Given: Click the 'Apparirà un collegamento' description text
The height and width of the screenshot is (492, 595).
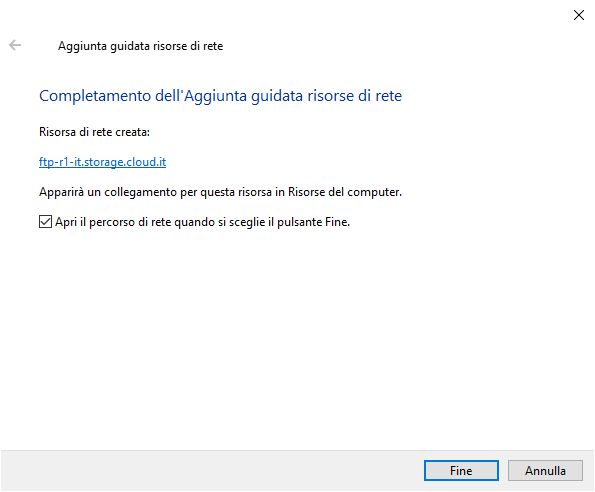Looking at the screenshot, I should (x=220, y=192).
